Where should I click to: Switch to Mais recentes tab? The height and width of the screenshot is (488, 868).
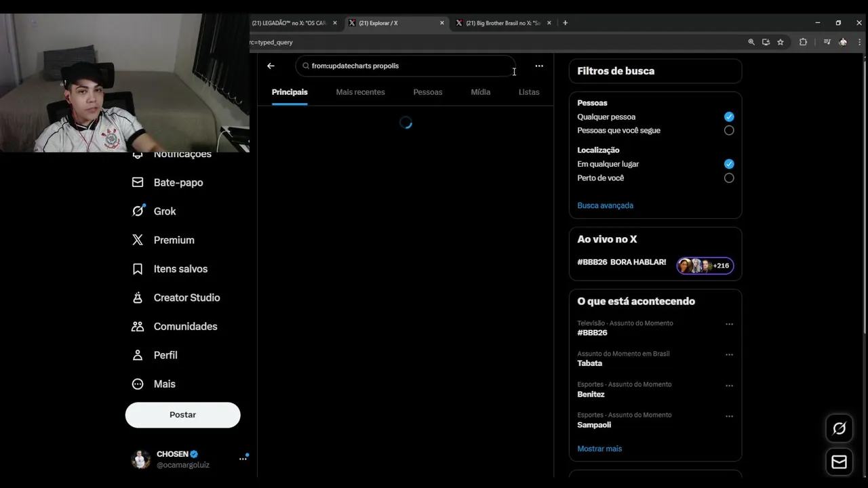360,92
